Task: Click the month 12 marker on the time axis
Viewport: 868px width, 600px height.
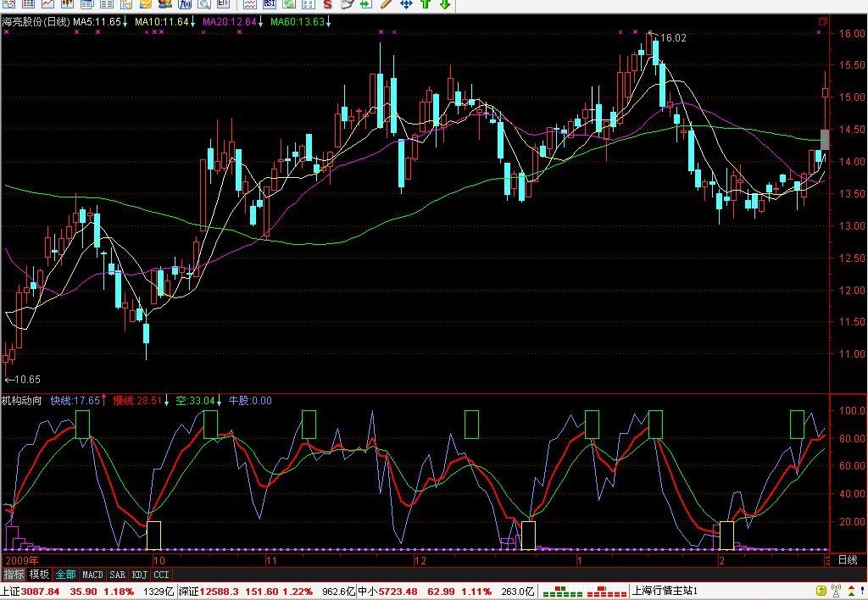Action: [x=420, y=561]
